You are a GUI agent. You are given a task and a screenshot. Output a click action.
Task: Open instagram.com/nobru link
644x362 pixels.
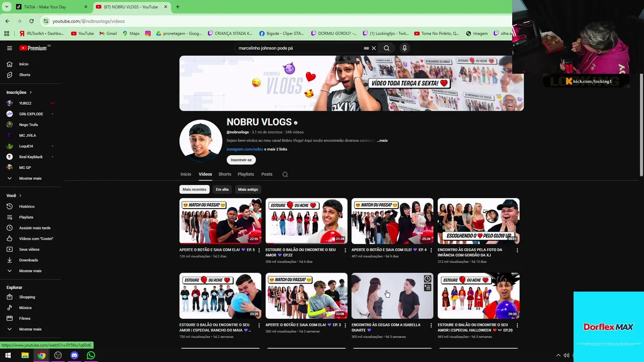(x=245, y=149)
